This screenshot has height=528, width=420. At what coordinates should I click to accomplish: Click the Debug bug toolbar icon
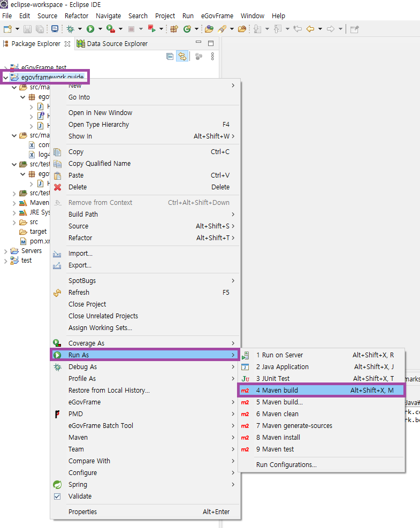pyautogui.click(x=71, y=29)
